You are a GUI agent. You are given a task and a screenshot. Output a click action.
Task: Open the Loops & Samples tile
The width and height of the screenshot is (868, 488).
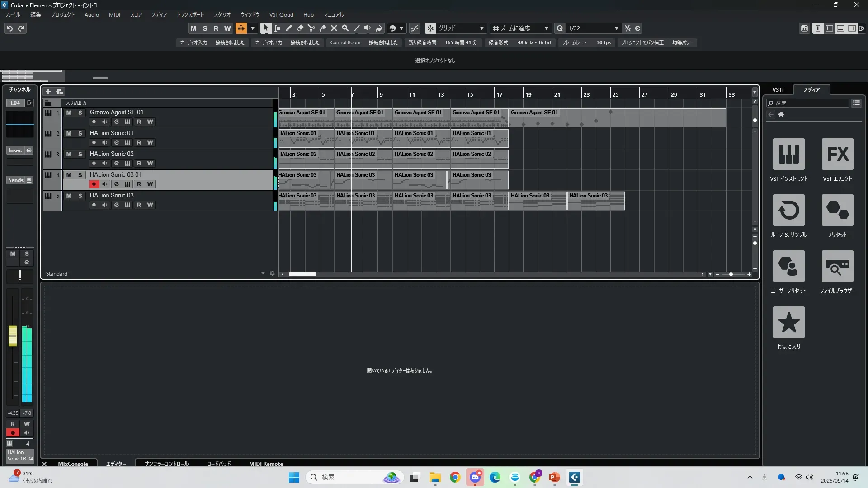(x=788, y=210)
